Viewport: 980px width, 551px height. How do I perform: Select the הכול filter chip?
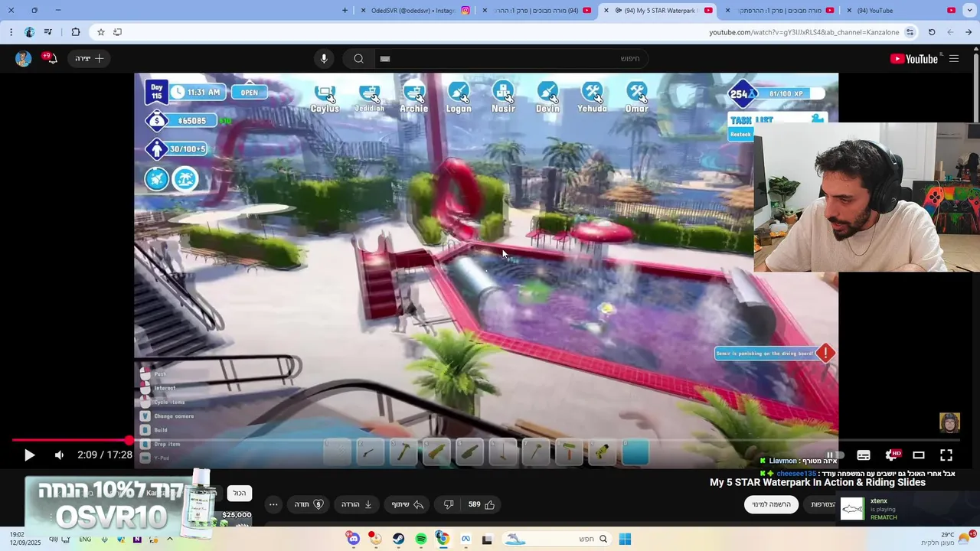click(240, 494)
